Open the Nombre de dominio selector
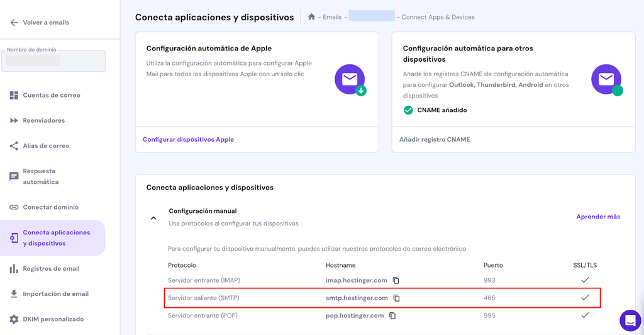Viewport: 644px width, 335px height. (x=53, y=60)
